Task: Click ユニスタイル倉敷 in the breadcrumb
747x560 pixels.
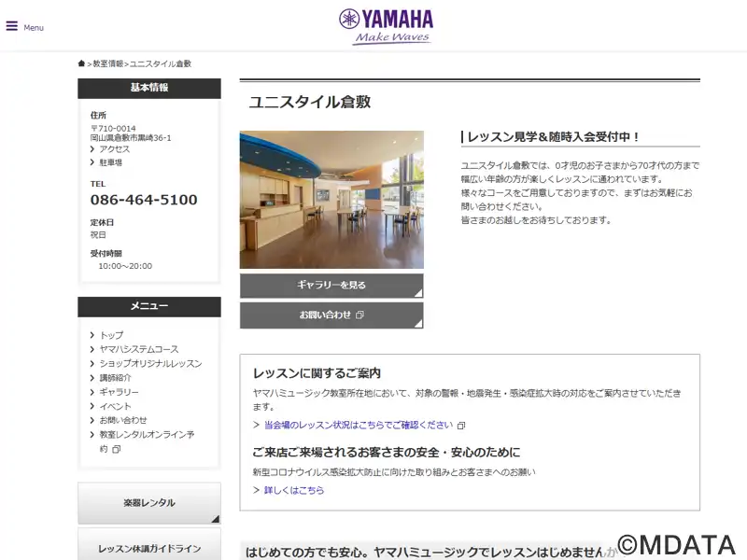Action: click(x=161, y=63)
